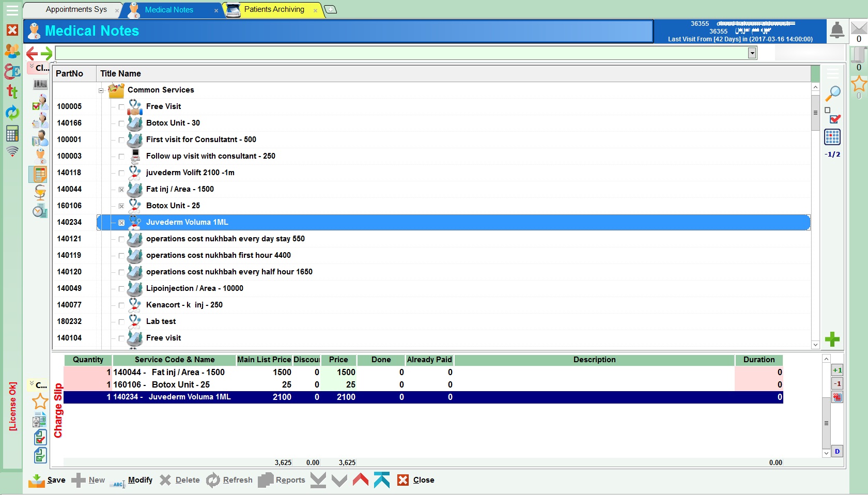
Task: Click the mail envelope icon
Action: coord(859,27)
